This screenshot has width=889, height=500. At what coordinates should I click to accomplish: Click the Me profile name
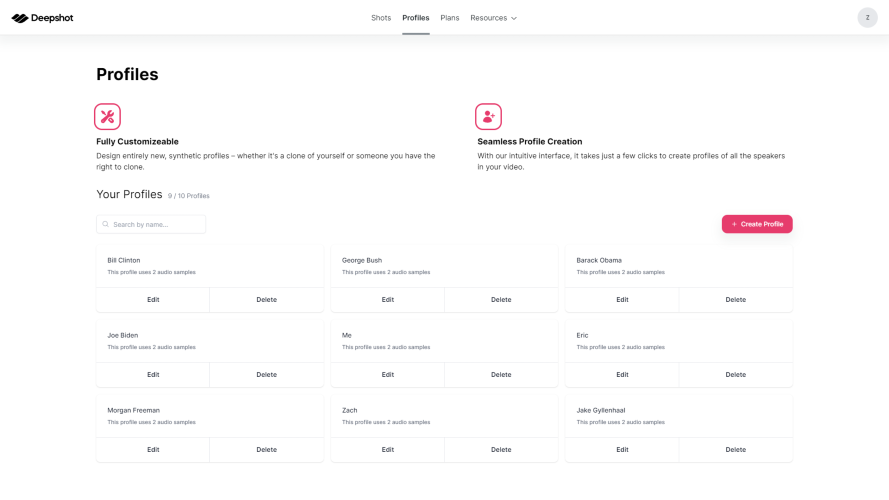pos(346,335)
